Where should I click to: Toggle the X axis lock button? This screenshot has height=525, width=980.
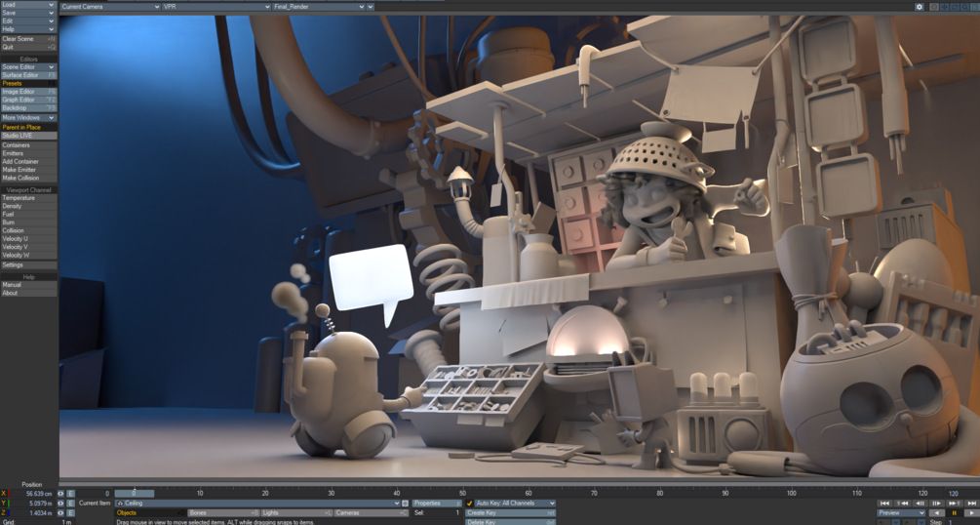(x=4, y=494)
